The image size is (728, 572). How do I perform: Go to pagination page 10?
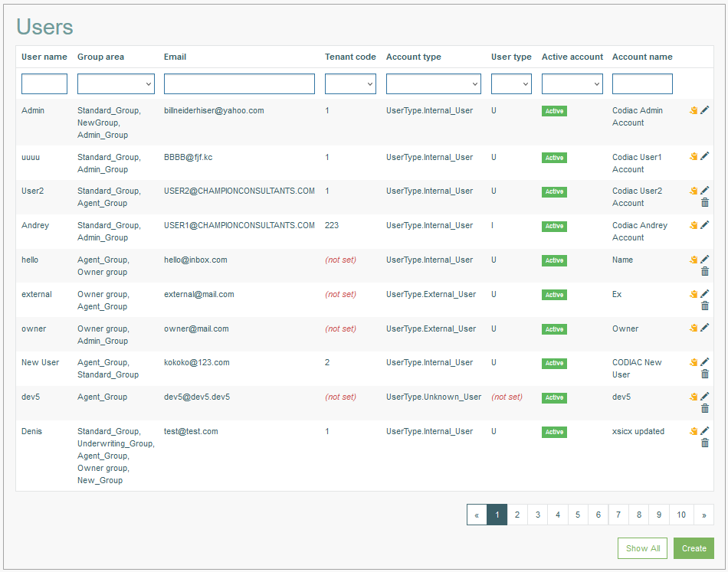(x=681, y=515)
